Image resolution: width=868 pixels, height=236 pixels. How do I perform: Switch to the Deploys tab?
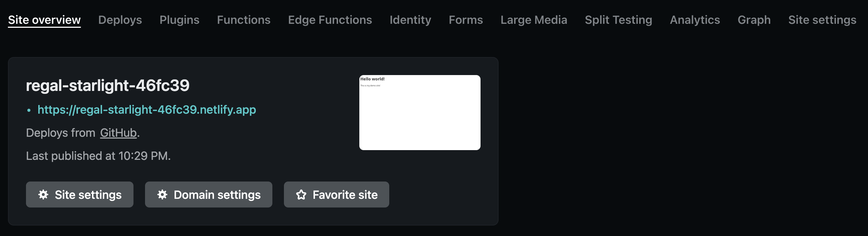[120, 20]
